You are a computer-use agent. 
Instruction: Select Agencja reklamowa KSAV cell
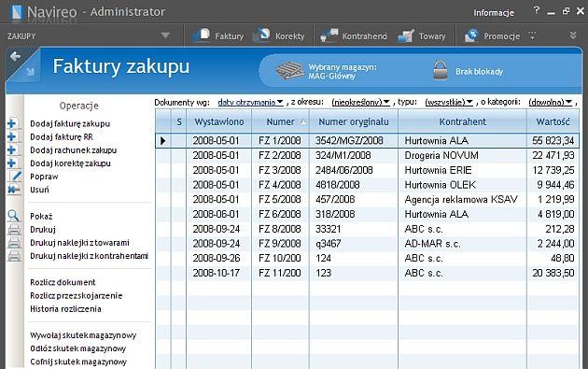coord(462,199)
